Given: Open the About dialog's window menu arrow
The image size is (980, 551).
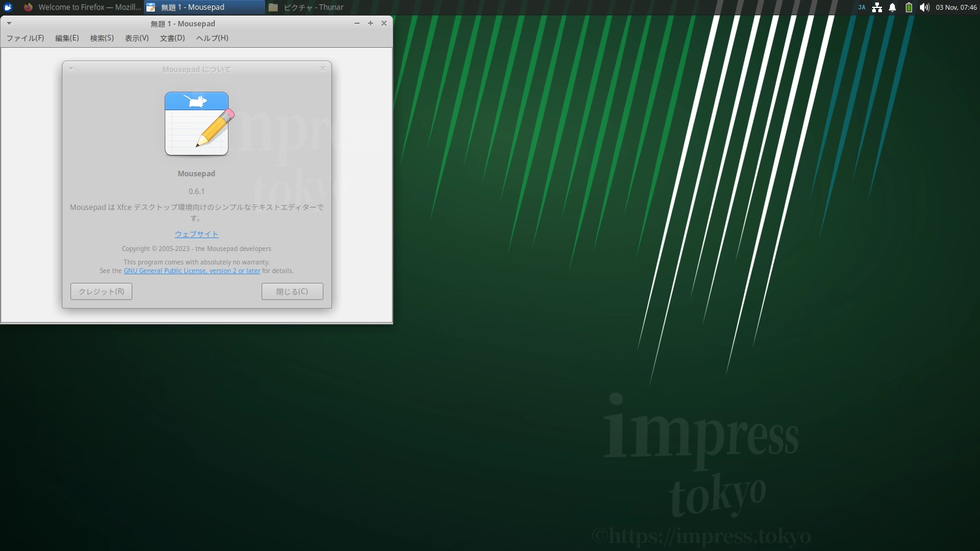Looking at the screenshot, I should [x=71, y=69].
